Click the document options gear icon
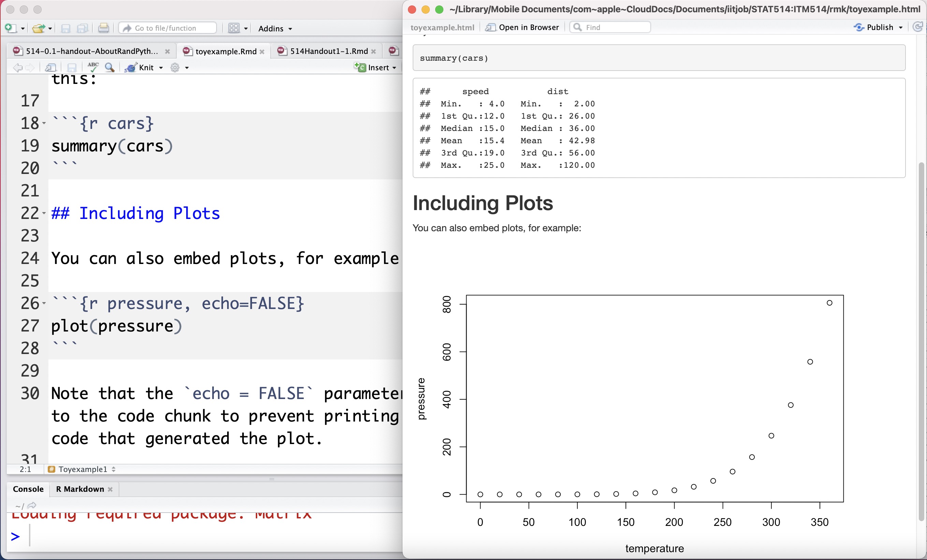Image resolution: width=927 pixels, height=560 pixels. pos(175,68)
